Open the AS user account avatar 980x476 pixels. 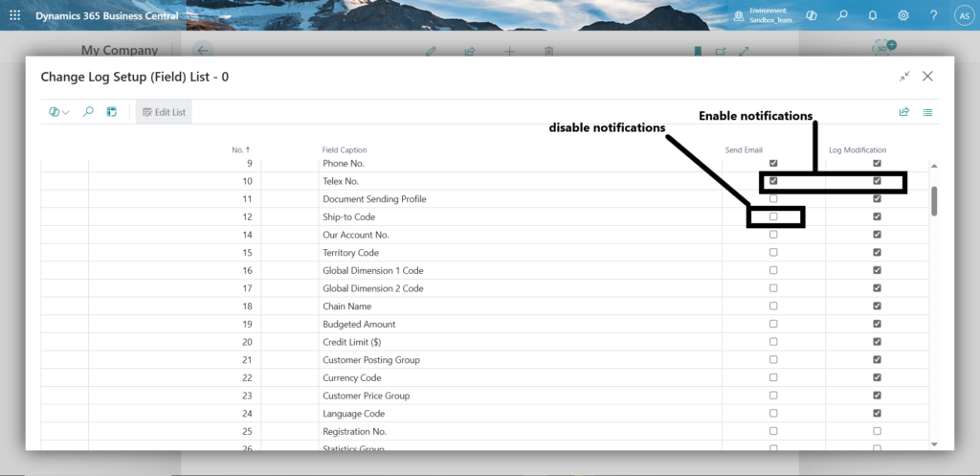[963, 15]
